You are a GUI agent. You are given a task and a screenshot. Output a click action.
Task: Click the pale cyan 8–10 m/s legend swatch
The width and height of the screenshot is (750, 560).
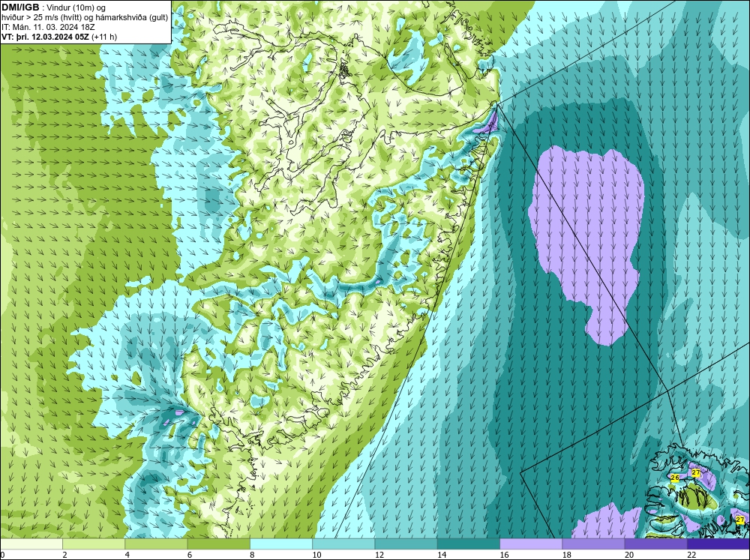(x=281, y=544)
